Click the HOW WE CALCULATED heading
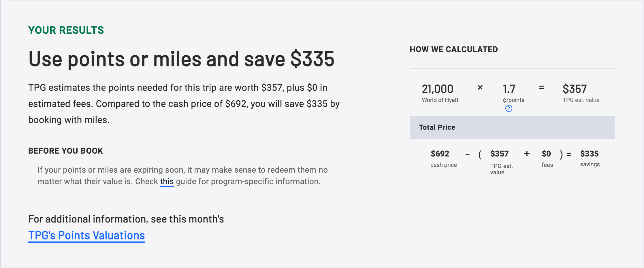 tap(454, 50)
